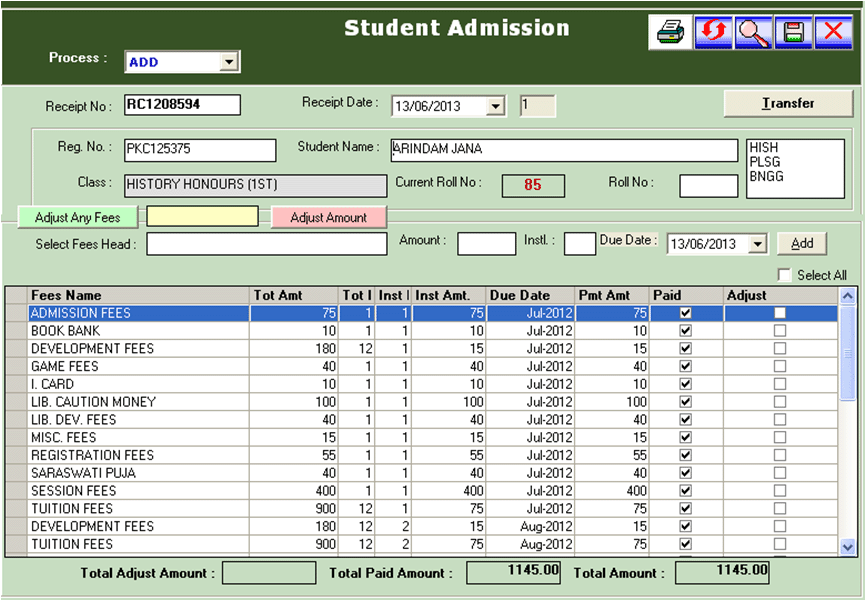Click the fees grid scrollbar thumb
Screen dimensions: 866x601
[847, 353]
